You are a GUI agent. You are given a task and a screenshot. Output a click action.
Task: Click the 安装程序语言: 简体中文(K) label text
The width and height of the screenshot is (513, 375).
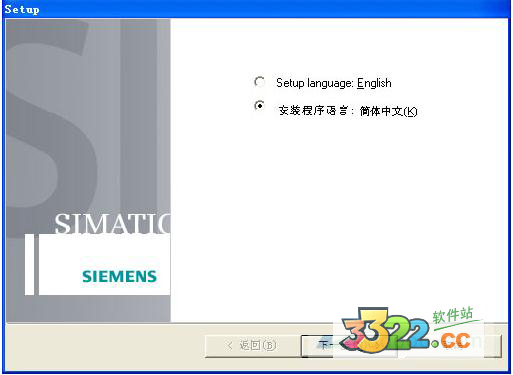(348, 111)
